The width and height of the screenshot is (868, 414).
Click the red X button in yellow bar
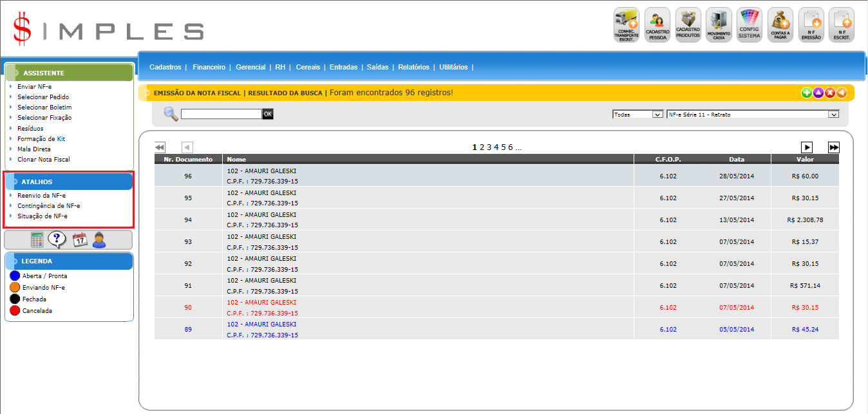point(830,93)
